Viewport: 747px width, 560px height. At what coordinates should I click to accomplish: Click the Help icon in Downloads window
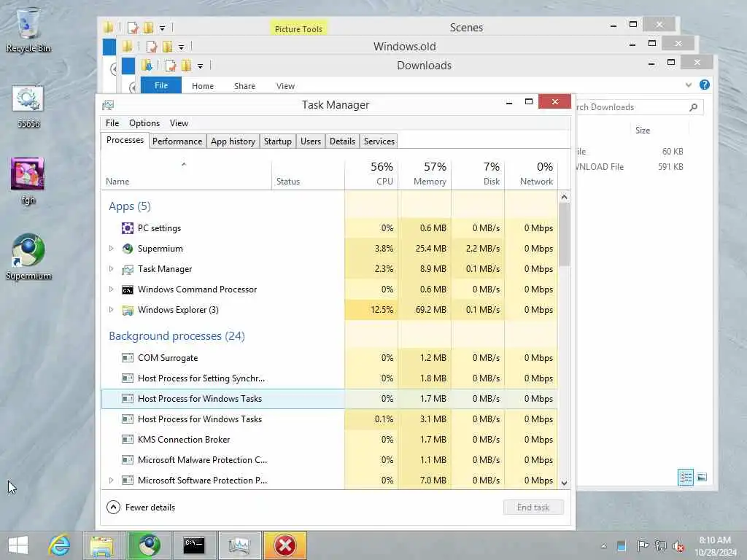click(x=704, y=85)
